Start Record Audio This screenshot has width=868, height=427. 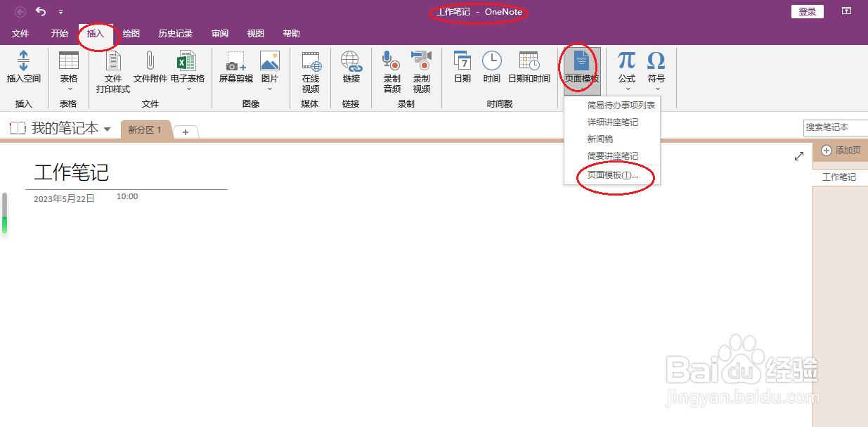[x=391, y=61]
